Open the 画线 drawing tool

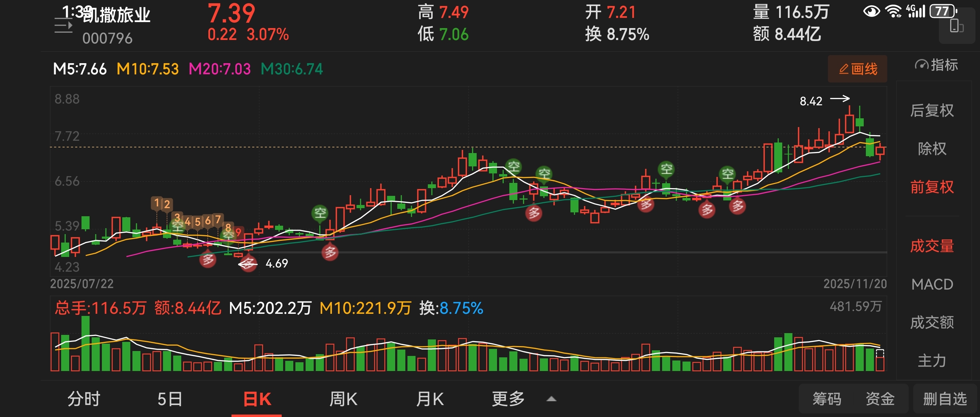point(857,69)
